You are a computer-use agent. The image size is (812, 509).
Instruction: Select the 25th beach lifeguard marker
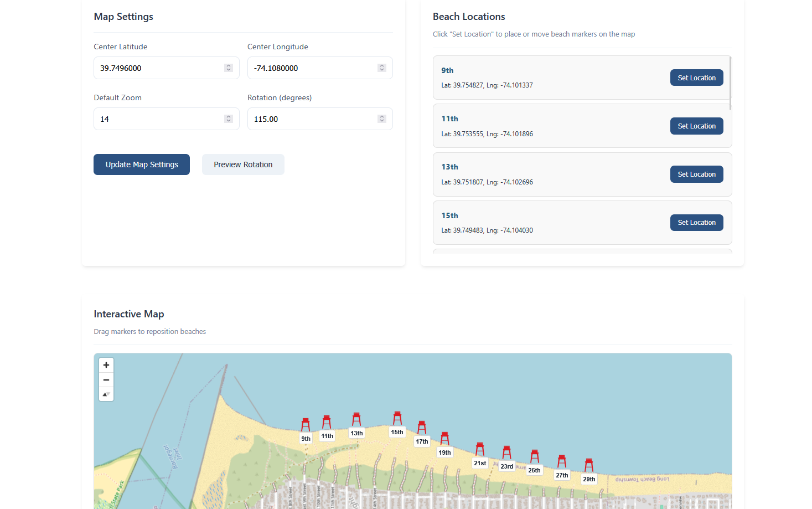click(534, 456)
